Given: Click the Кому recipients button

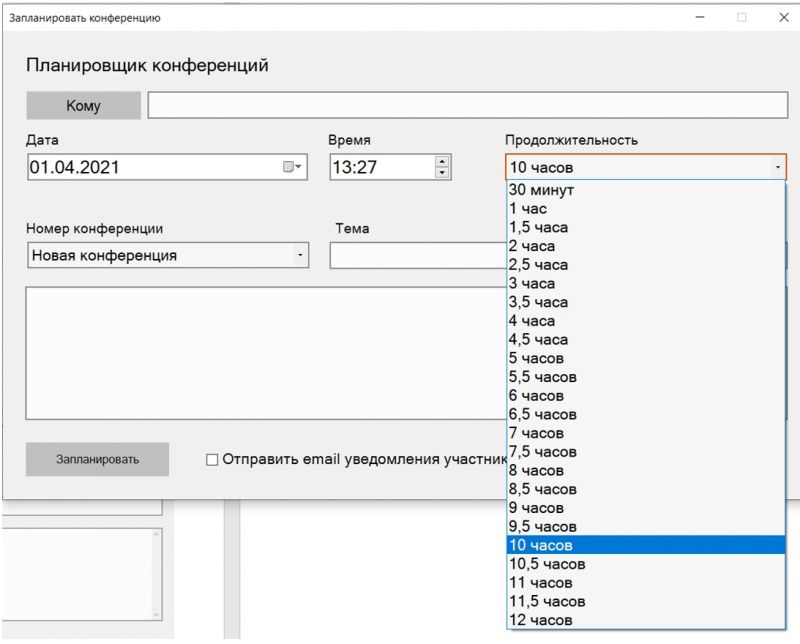Looking at the screenshot, I should [x=83, y=106].
